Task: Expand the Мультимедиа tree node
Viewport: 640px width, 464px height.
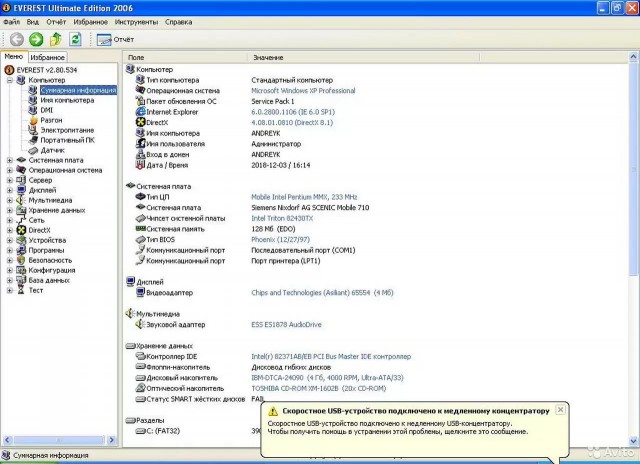Action: coord(9,200)
